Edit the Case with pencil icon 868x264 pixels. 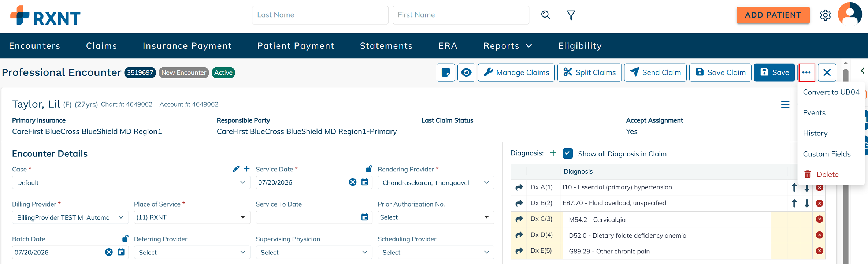point(236,169)
